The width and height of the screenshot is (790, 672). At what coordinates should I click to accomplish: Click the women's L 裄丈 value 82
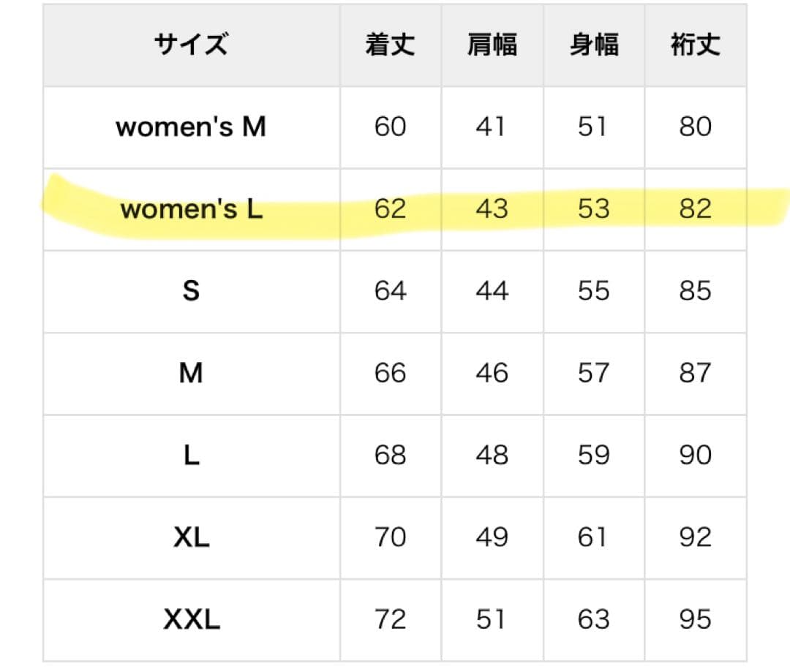[696, 208]
